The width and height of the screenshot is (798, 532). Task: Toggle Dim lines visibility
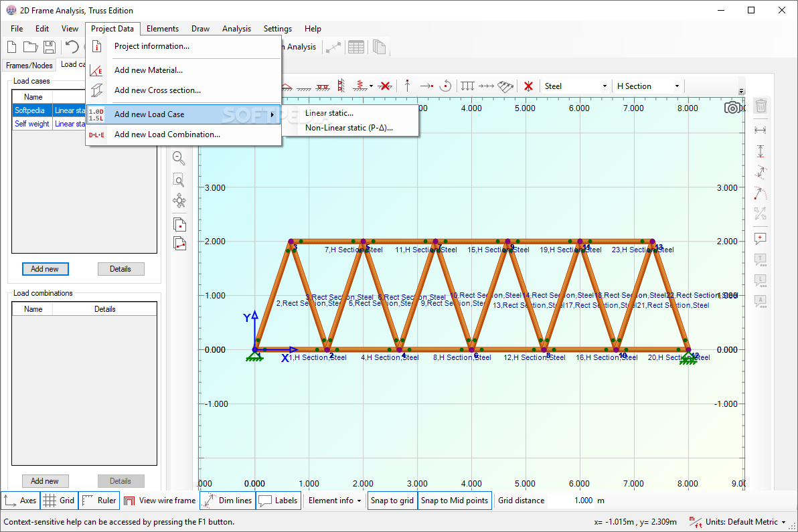(228, 501)
